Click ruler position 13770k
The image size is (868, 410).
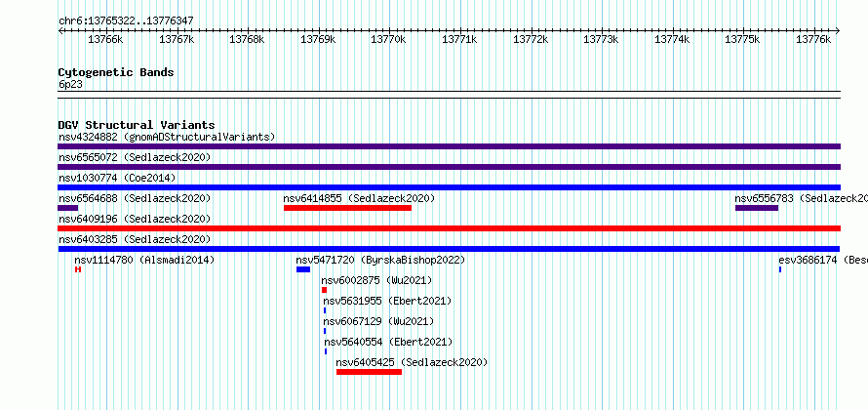388,39
